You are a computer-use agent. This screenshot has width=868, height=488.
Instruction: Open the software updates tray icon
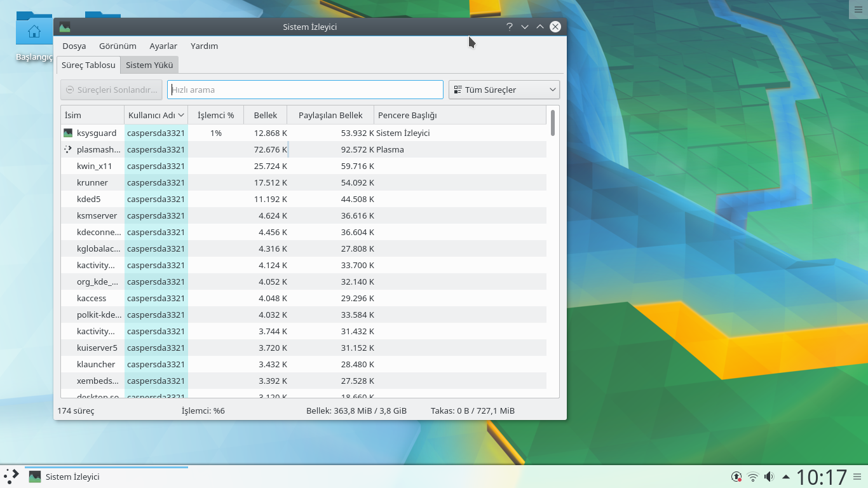[x=736, y=477]
